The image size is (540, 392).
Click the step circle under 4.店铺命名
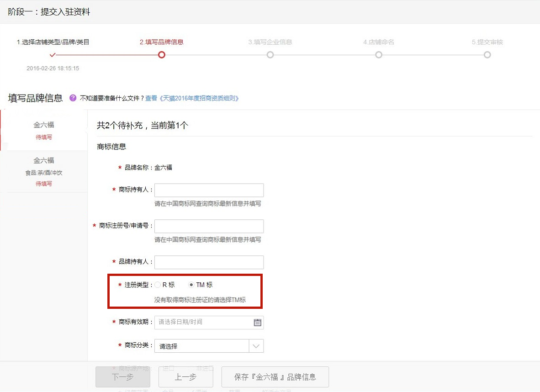pos(379,55)
